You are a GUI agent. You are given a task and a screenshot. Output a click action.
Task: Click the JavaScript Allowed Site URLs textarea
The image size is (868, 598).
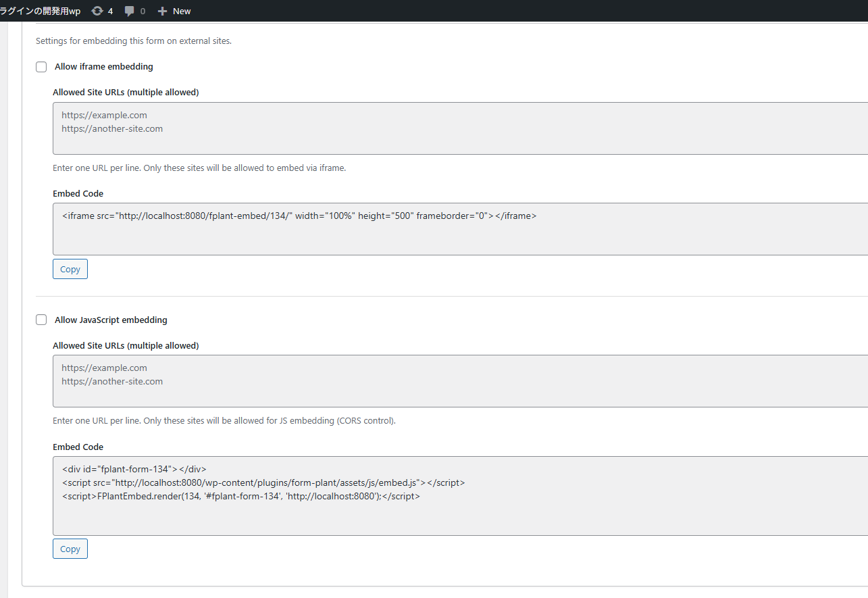(270, 381)
